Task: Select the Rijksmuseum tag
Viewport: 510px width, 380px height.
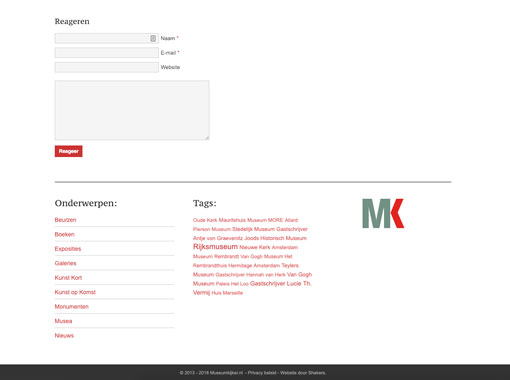Action: point(215,247)
